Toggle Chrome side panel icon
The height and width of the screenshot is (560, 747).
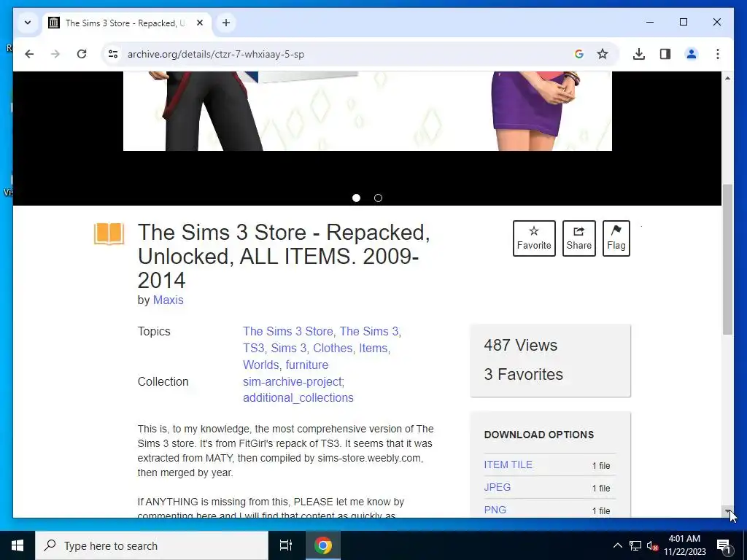click(x=665, y=54)
